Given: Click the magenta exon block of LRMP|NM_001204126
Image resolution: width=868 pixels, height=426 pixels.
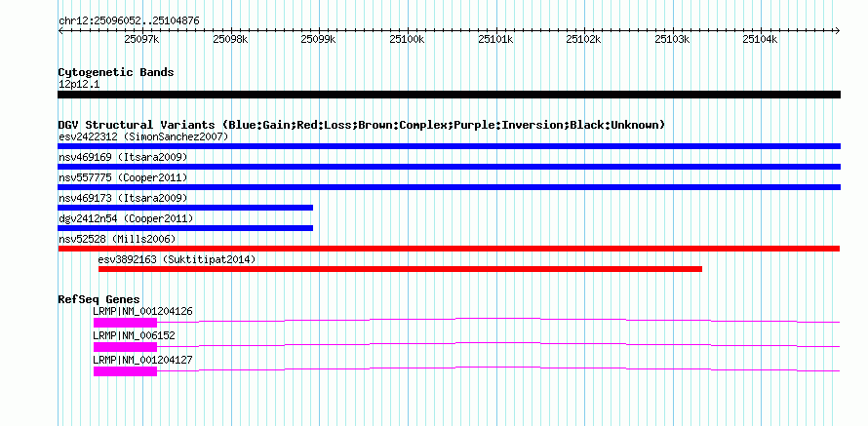Looking at the screenshot, I should coord(125,323).
